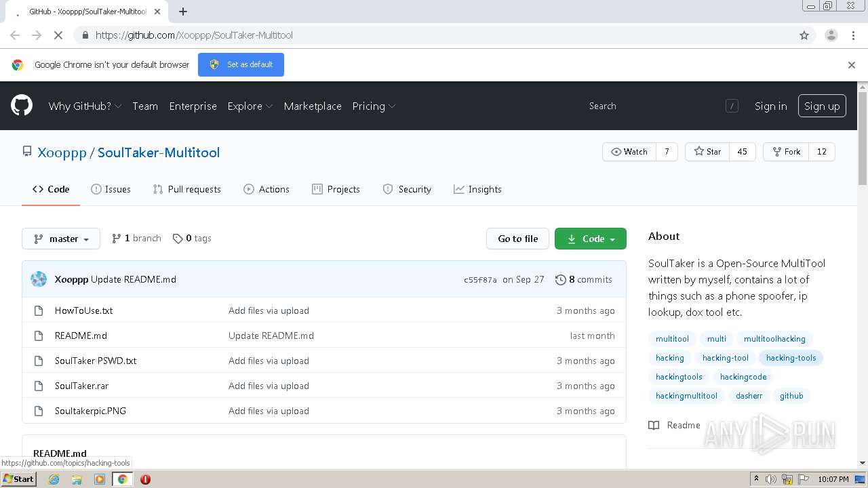Click the file icon beside SoulTaker.rar

(x=39, y=386)
